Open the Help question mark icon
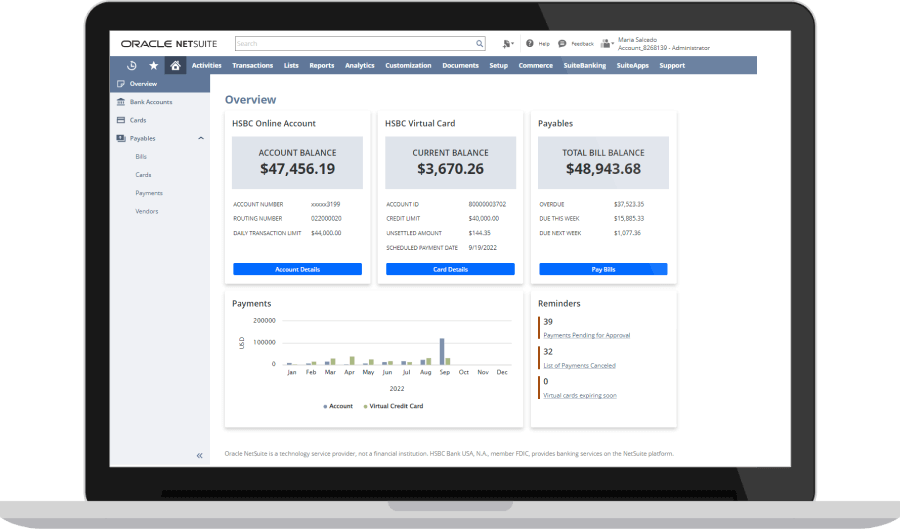900x529 pixels. pos(530,43)
